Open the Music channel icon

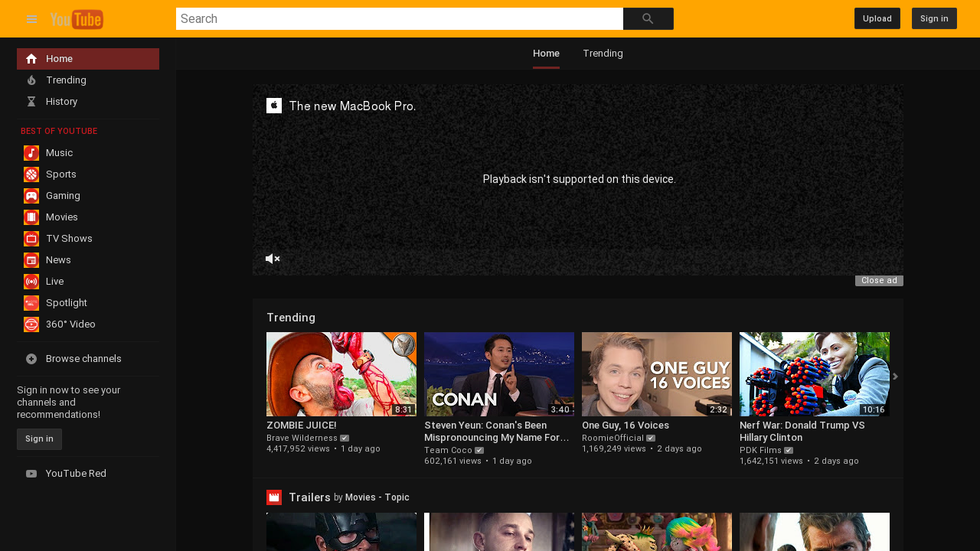31,153
